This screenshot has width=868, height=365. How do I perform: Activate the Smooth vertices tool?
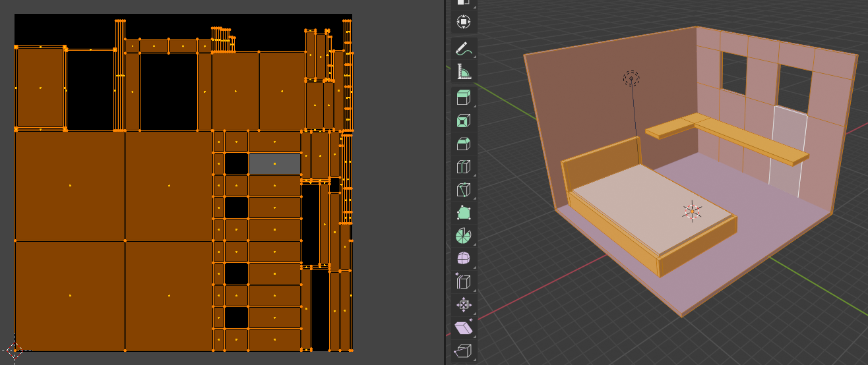[464, 258]
